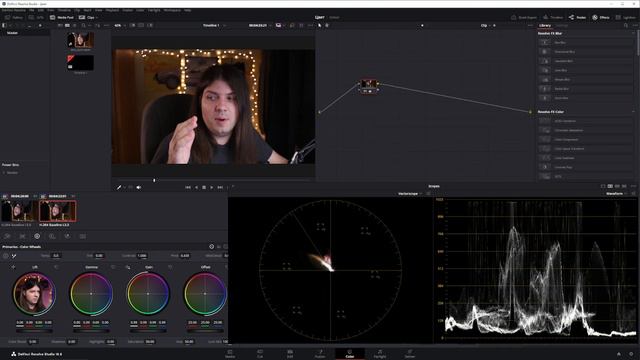Open the viewer zoom percentage dropdown
The height and width of the screenshot is (360, 640).
120,25
